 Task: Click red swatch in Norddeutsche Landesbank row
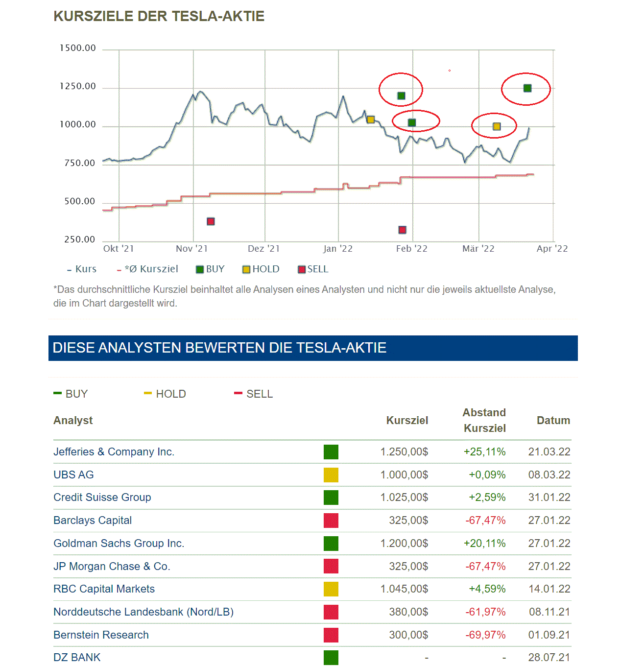pos(331,612)
